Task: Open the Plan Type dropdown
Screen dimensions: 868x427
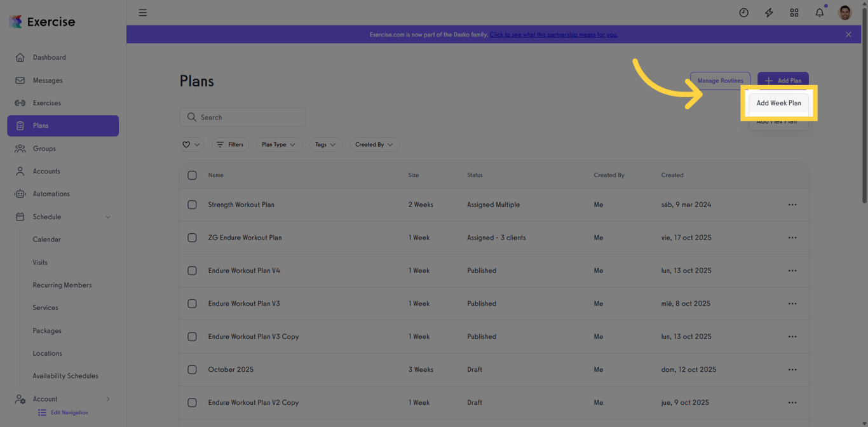Action: [x=278, y=145]
